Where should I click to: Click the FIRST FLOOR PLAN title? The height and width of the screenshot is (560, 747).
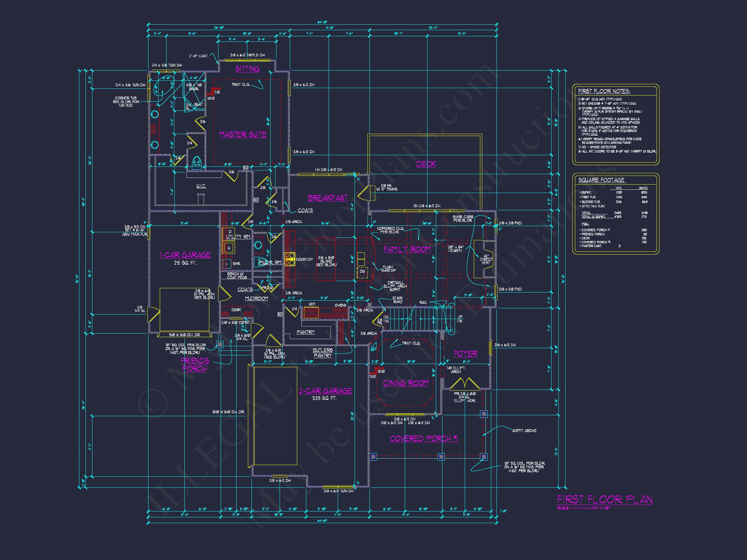604,499
